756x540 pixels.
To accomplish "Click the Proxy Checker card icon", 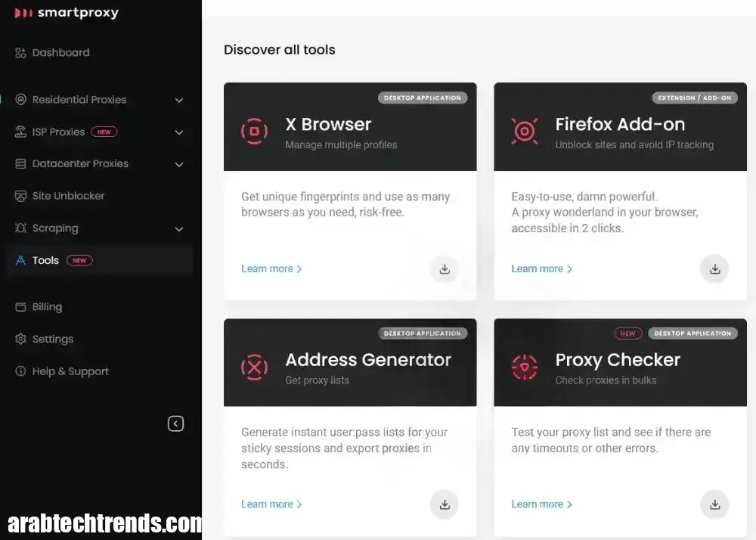I will [524, 368].
